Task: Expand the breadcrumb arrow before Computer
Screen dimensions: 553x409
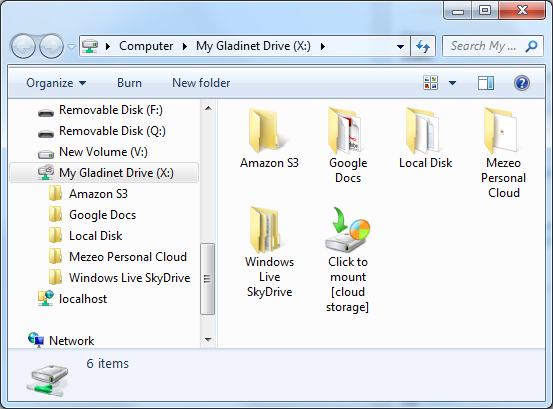Action: [x=108, y=47]
